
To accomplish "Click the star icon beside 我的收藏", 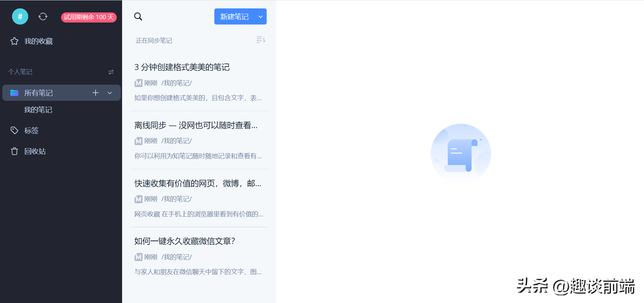I will pyautogui.click(x=14, y=41).
